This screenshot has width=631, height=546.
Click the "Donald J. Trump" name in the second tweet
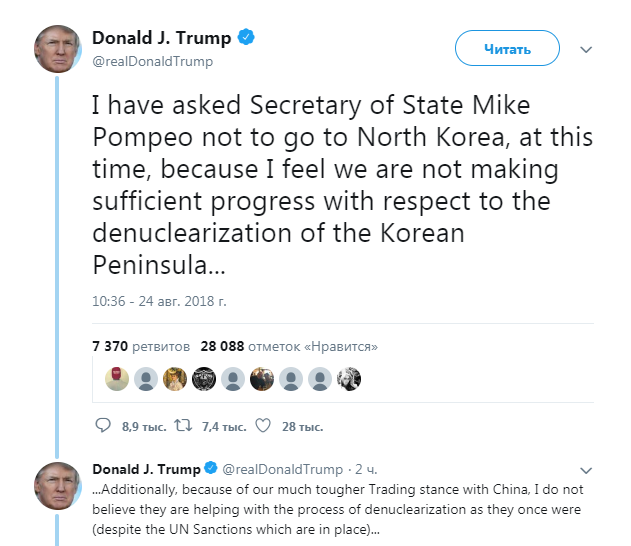click(146, 468)
